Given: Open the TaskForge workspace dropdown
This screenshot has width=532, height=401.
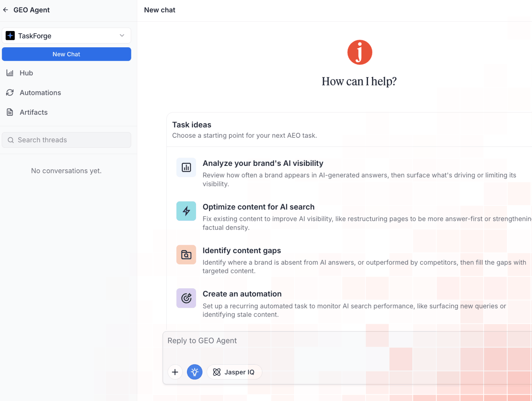Looking at the screenshot, I should point(66,36).
